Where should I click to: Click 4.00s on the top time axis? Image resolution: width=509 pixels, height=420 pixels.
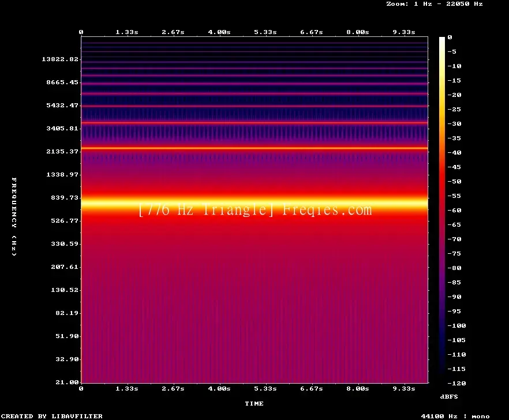click(219, 32)
